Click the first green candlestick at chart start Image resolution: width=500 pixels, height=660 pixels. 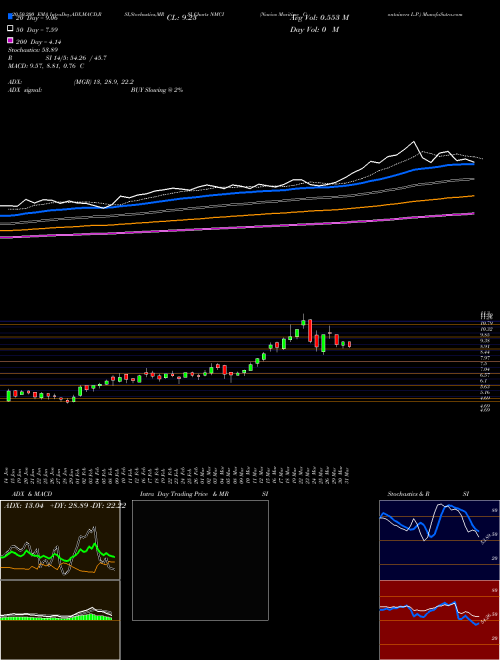point(9,395)
